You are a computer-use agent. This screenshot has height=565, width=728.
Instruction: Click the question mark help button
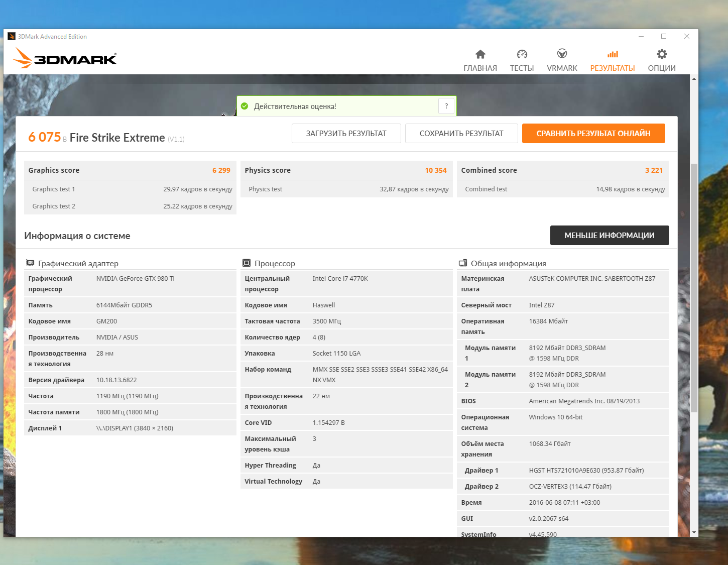point(446,106)
